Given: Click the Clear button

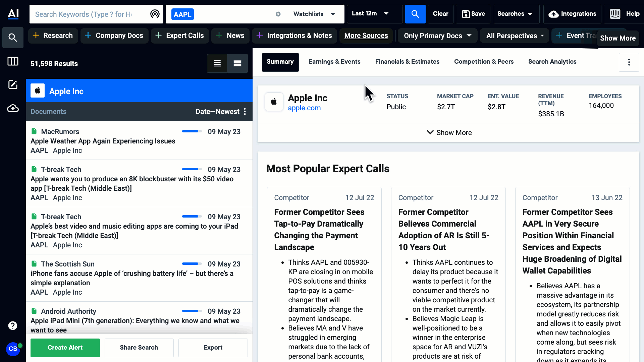Looking at the screenshot, I should click(440, 14).
